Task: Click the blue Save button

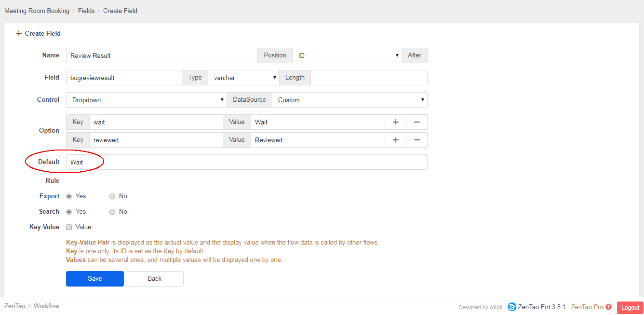Action: (x=95, y=279)
